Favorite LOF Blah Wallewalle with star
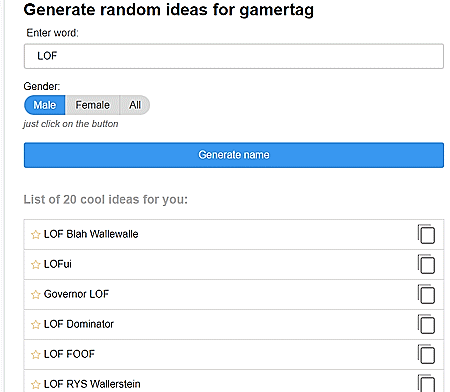 pyautogui.click(x=35, y=234)
